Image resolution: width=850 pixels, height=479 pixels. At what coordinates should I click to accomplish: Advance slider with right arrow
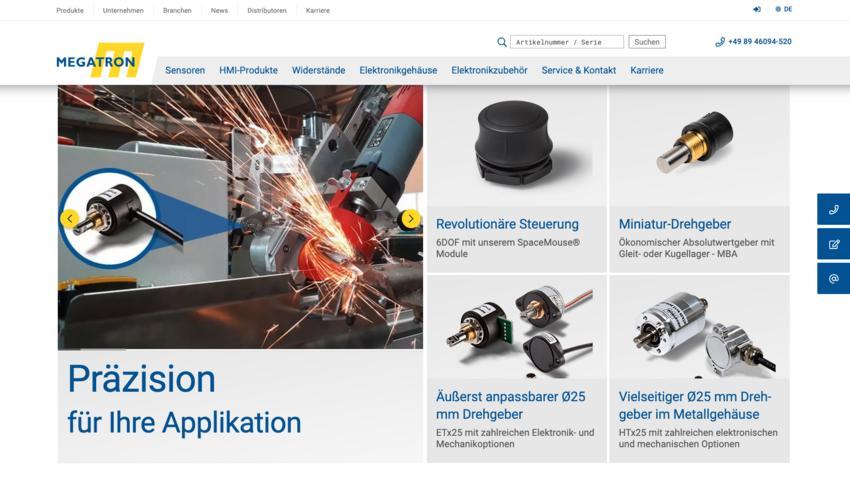click(410, 219)
